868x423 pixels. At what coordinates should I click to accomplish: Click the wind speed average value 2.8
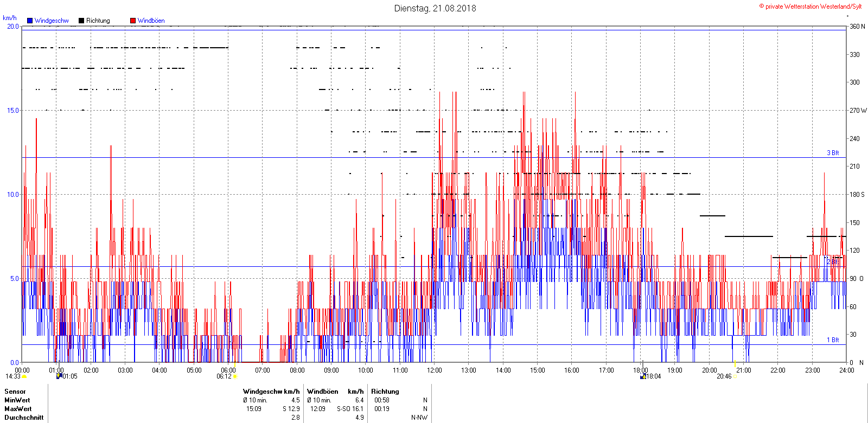pos(296,418)
